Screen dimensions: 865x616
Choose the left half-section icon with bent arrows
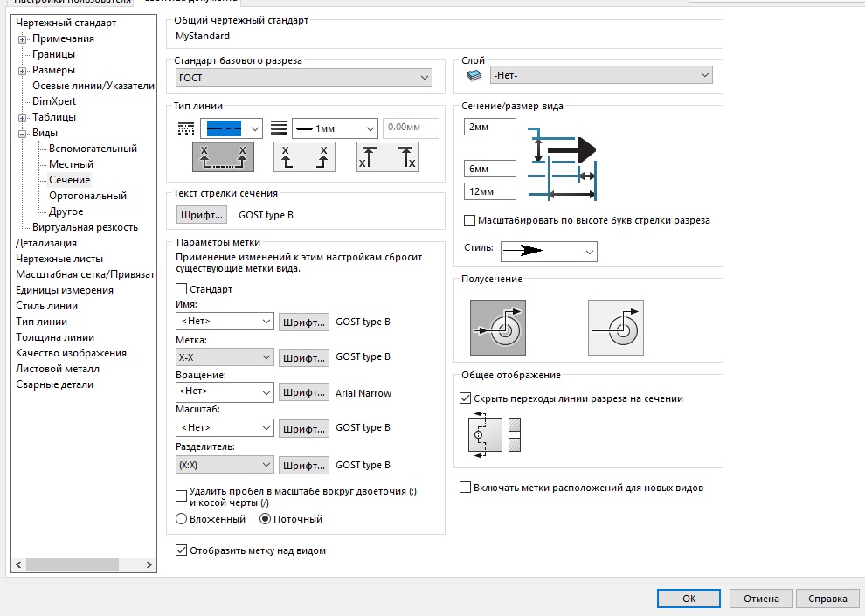[498, 328]
